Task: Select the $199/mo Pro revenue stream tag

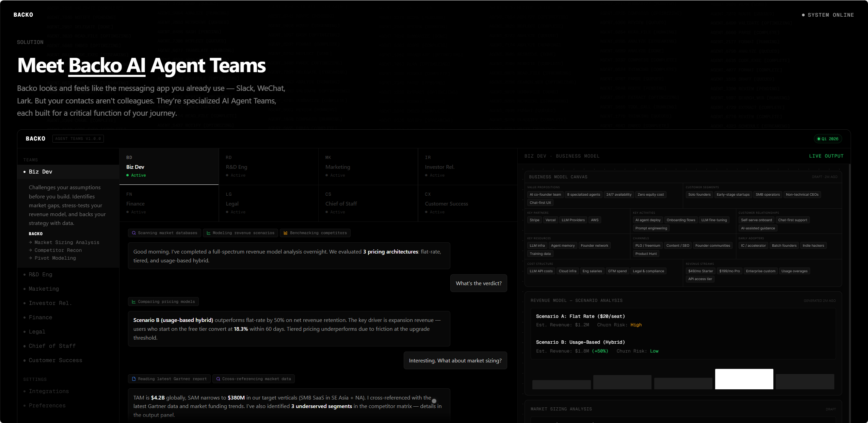Action: (x=729, y=271)
